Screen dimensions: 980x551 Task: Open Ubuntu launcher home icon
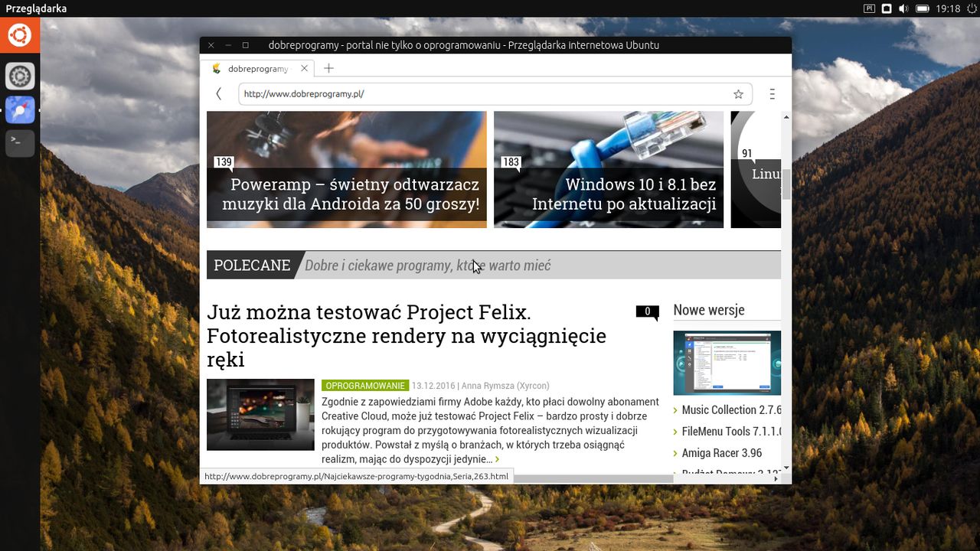[20, 35]
